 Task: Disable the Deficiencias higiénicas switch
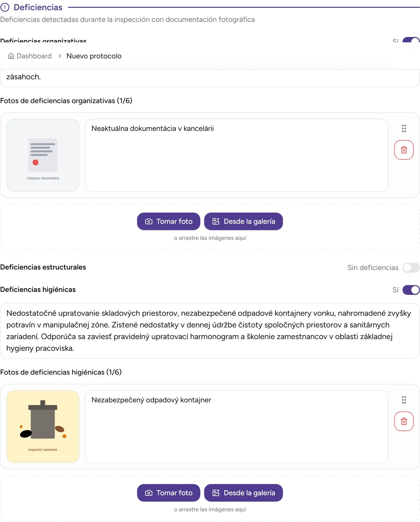tap(411, 290)
